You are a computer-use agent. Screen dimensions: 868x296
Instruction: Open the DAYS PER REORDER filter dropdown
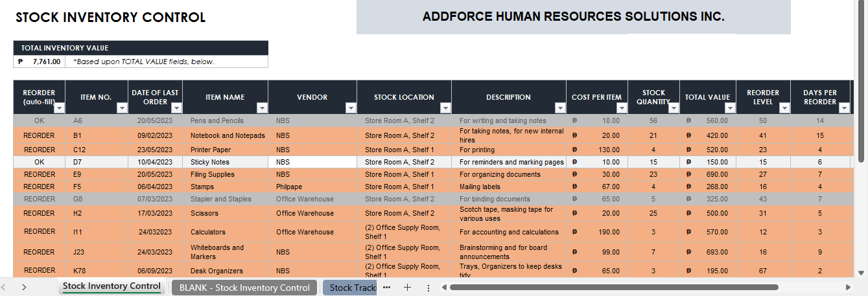pos(843,108)
